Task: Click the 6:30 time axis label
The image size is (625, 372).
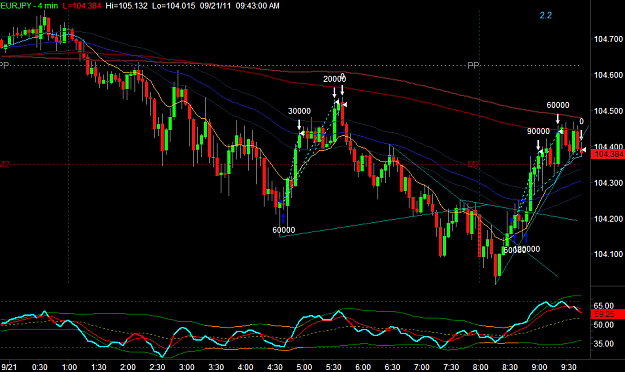Action: click(x=392, y=367)
